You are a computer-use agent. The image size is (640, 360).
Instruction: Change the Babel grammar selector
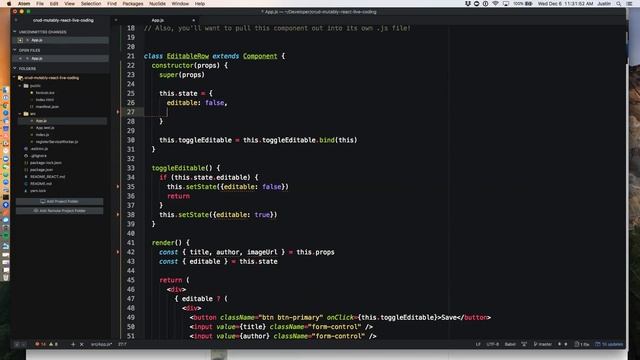[x=510, y=344]
